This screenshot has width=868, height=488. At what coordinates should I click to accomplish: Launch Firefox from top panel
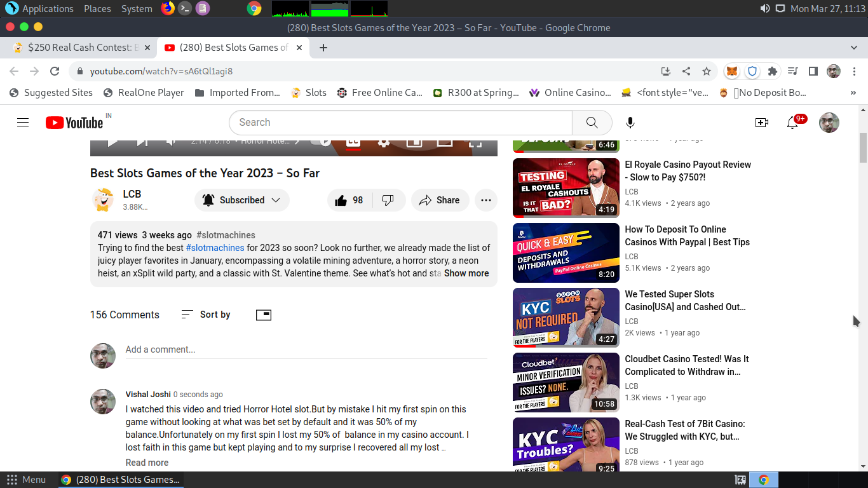pos(167,9)
